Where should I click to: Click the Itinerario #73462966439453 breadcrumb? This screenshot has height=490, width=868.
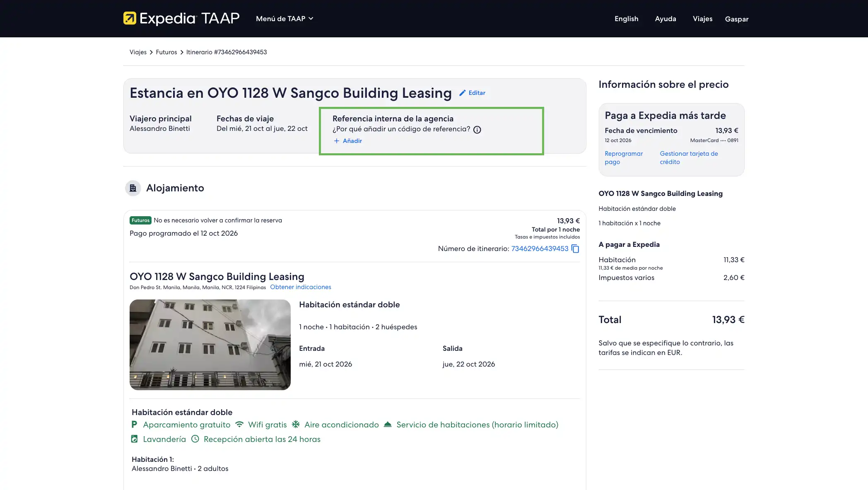click(227, 52)
